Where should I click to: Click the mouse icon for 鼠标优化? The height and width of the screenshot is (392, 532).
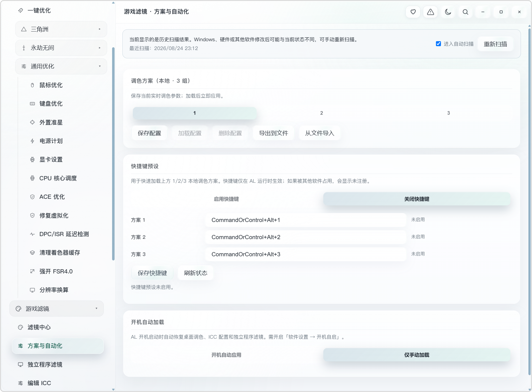point(32,85)
